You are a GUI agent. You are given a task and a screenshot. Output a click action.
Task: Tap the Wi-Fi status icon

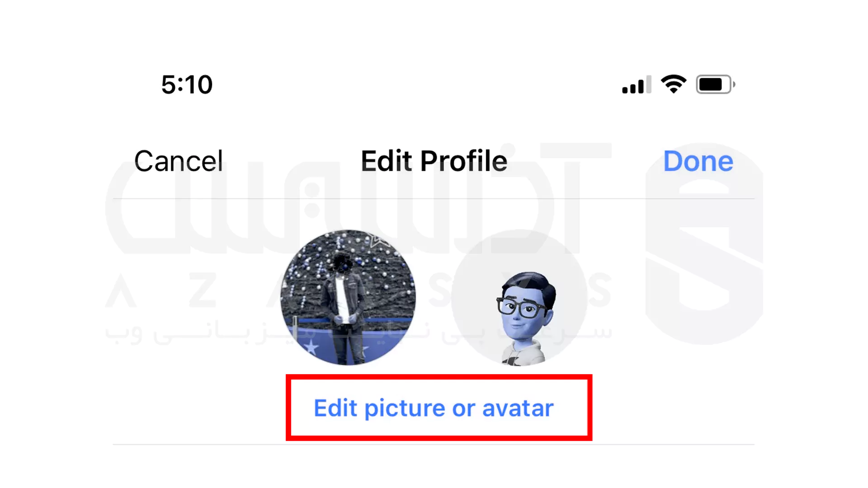pyautogui.click(x=674, y=84)
